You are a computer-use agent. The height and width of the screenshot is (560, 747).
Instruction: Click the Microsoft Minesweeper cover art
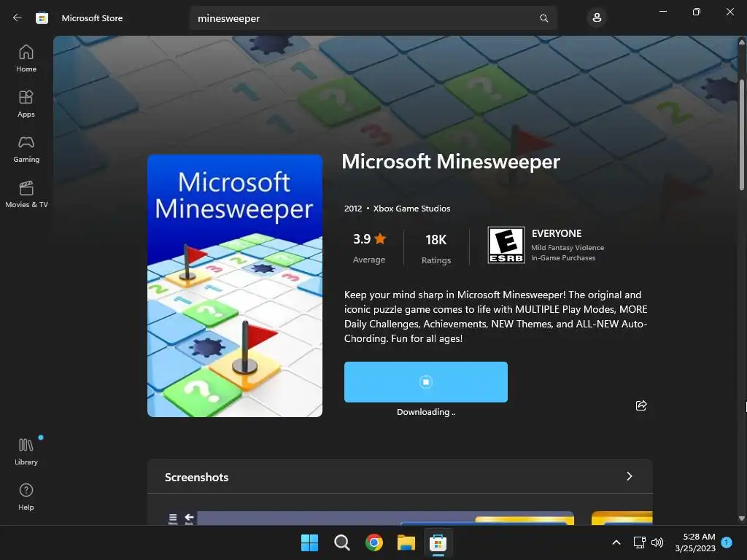[x=235, y=286]
